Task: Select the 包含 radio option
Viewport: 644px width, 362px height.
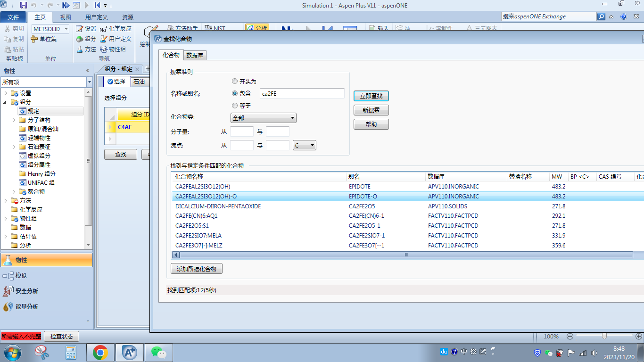Action: 235,93
